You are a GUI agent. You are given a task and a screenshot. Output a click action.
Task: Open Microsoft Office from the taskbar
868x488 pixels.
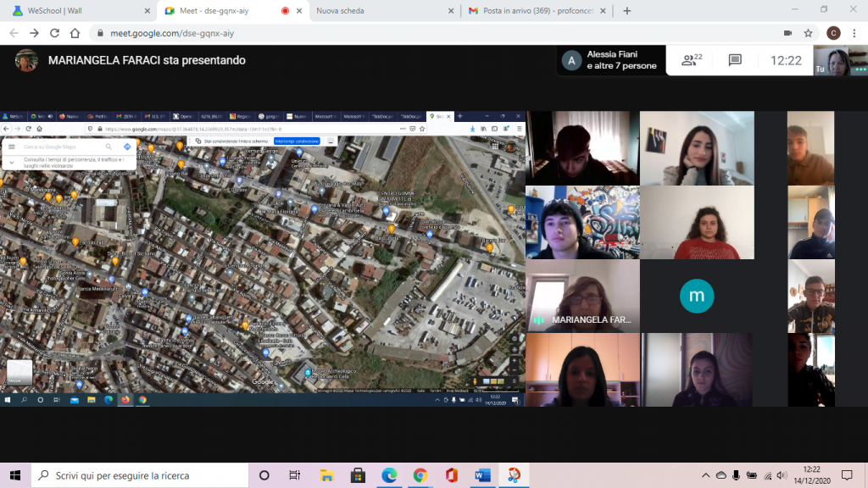pos(451,475)
